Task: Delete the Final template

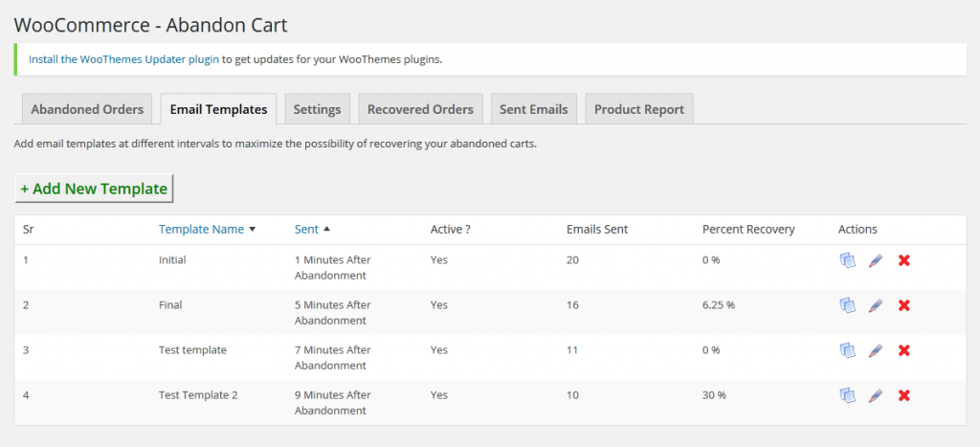Action: 903,305
